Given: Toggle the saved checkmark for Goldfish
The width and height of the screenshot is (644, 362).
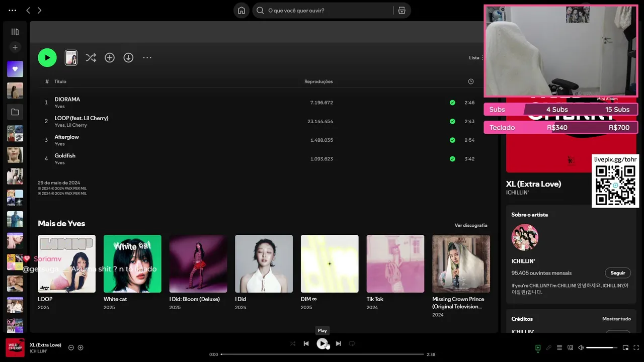Looking at the screenshot, I should click(x=452, y=159).
